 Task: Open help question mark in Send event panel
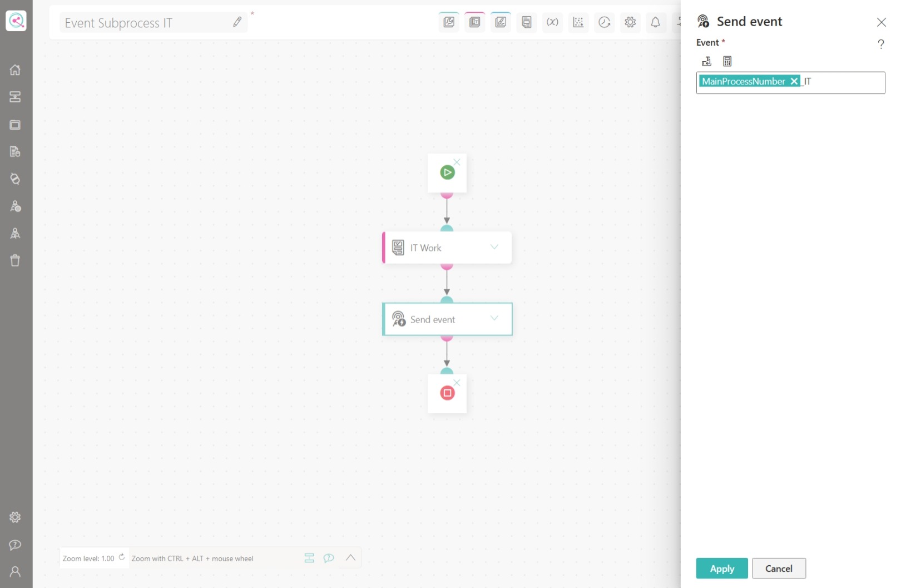[x=881, y=44]
